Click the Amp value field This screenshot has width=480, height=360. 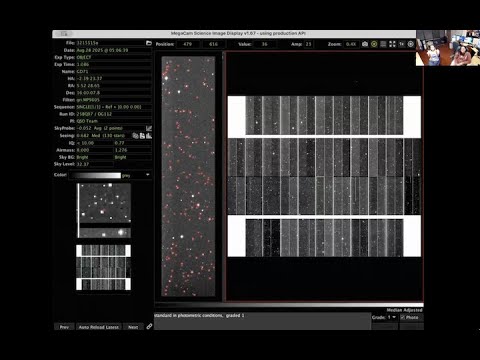[x=308, y=44]
